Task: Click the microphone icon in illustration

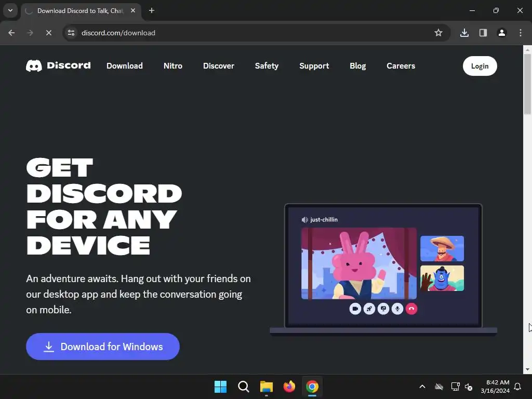Action: point(397,309)
